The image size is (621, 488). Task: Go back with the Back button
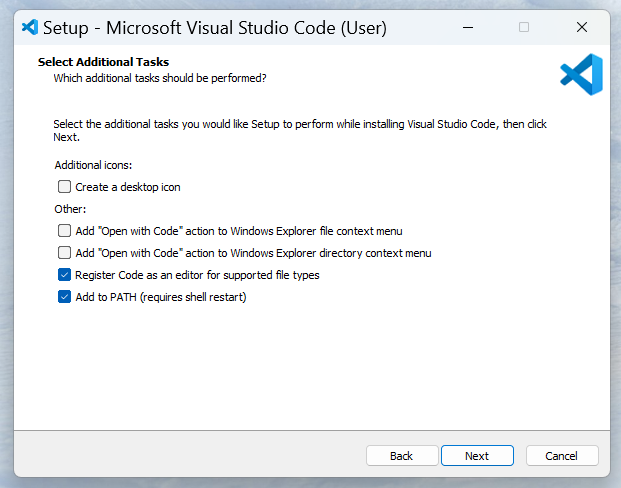coord(402,456)
